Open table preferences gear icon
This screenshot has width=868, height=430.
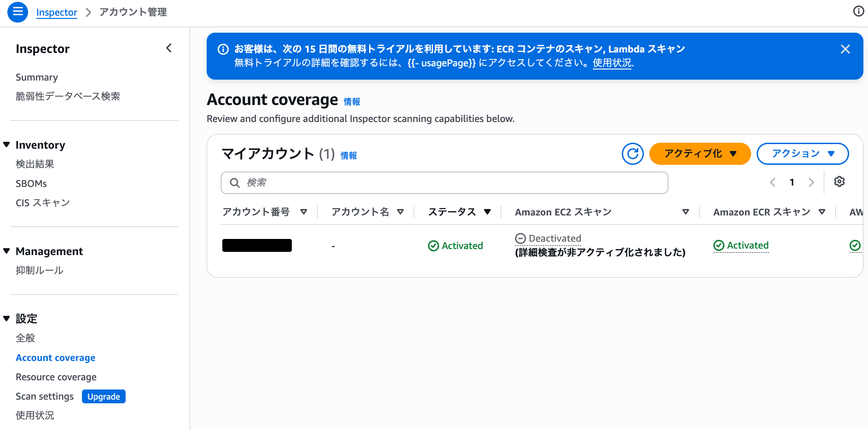(839, 181)
